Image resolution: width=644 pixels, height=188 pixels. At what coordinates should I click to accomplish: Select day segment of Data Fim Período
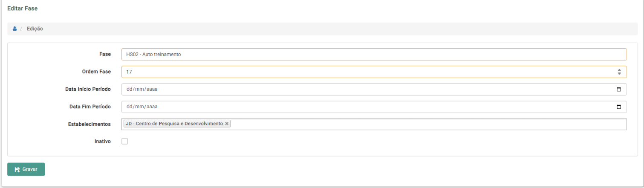pos(130,107)
